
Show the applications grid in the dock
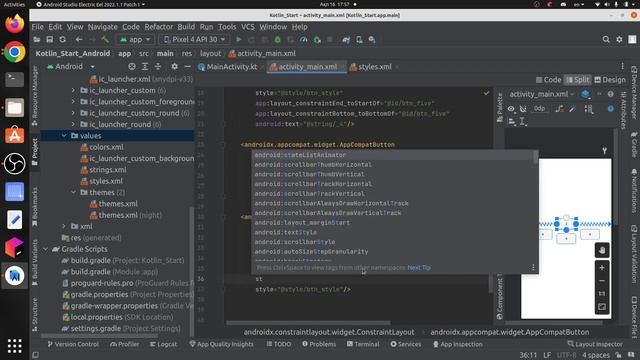[15, 346]
